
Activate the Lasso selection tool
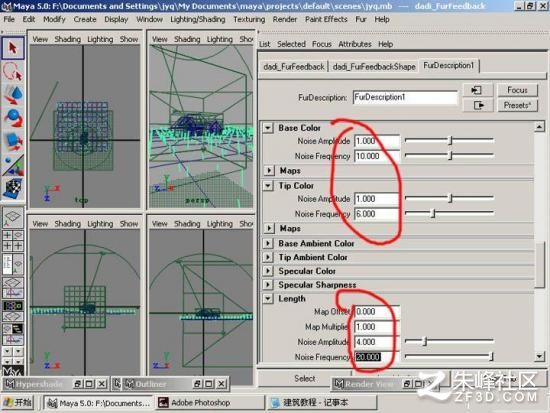[x=13, y=71]
